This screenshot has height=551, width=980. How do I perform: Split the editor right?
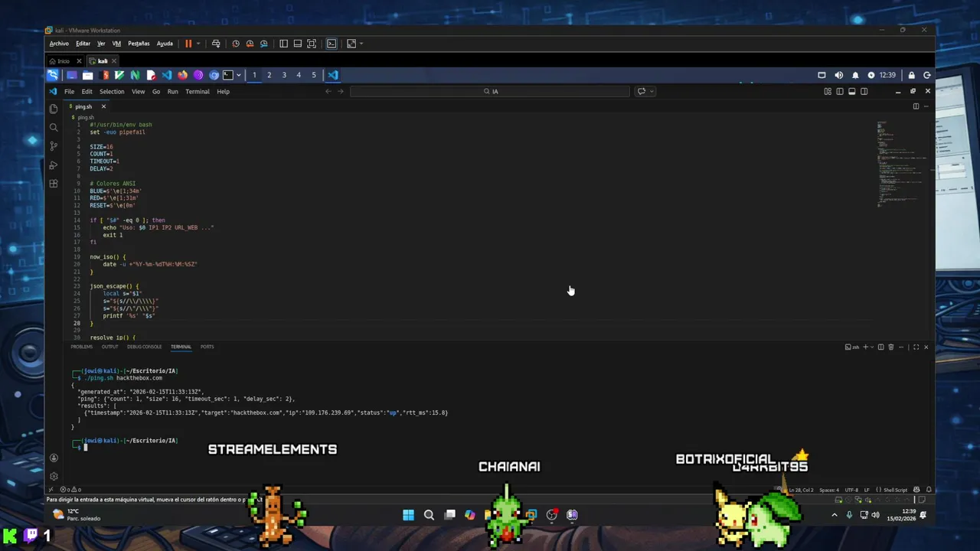[916, 106]
